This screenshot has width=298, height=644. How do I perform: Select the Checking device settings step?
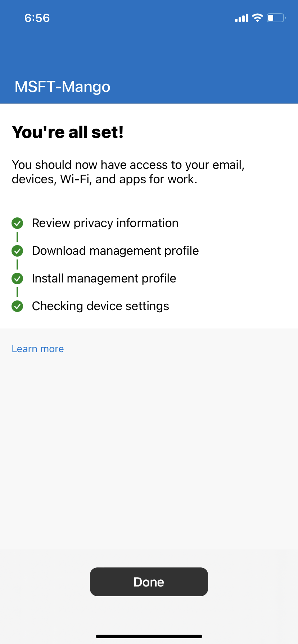(100, 306)
